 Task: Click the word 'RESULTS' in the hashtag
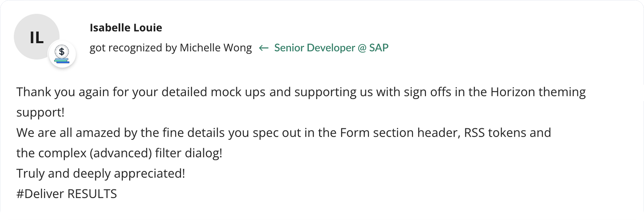point(92,194)
